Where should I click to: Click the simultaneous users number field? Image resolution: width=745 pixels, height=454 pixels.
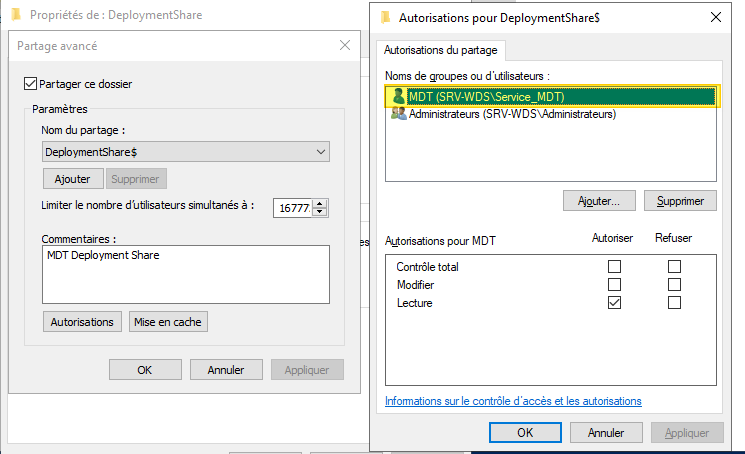[x=293, y=208]
